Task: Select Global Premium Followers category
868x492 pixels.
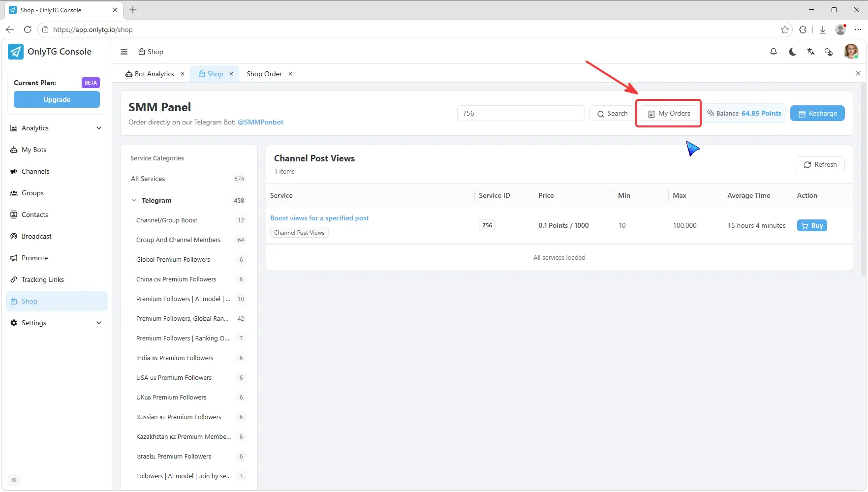Action: (x=188, y=259)
